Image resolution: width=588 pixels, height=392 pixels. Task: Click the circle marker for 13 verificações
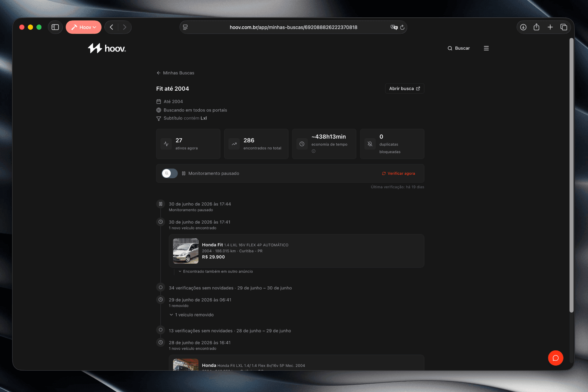[x=160, y=330]
